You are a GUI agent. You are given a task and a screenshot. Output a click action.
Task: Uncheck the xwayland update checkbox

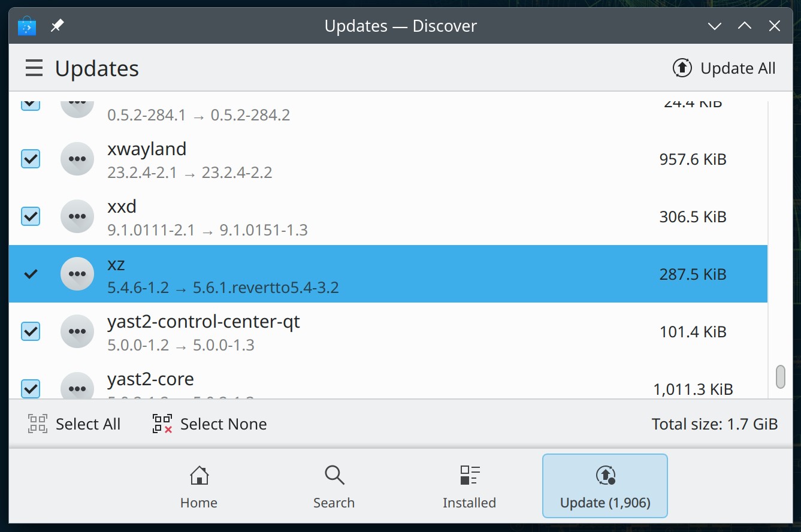[31, 159]
